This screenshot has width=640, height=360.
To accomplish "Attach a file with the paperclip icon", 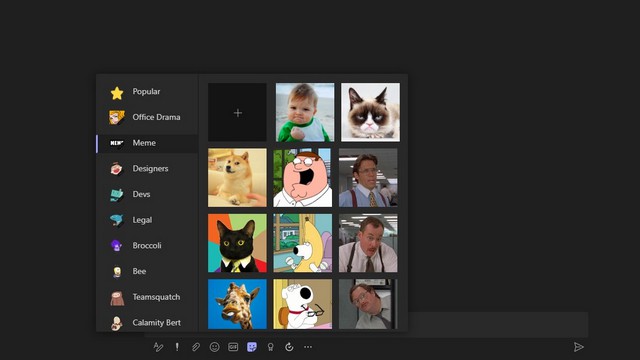I will (x=196, y=347).
